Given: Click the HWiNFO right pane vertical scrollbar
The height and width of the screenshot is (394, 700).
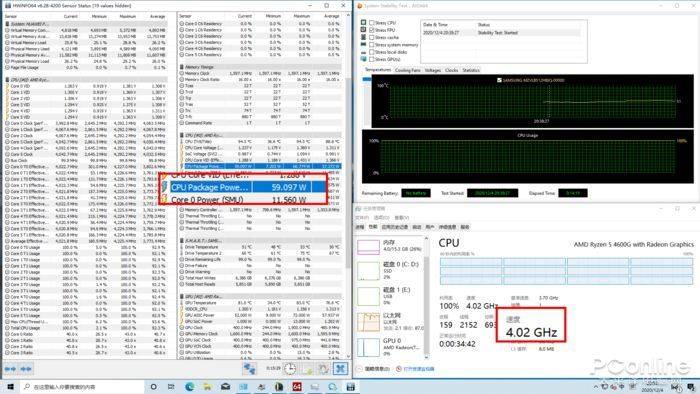Looking at the screenshot, I should [x=348, y=173].
